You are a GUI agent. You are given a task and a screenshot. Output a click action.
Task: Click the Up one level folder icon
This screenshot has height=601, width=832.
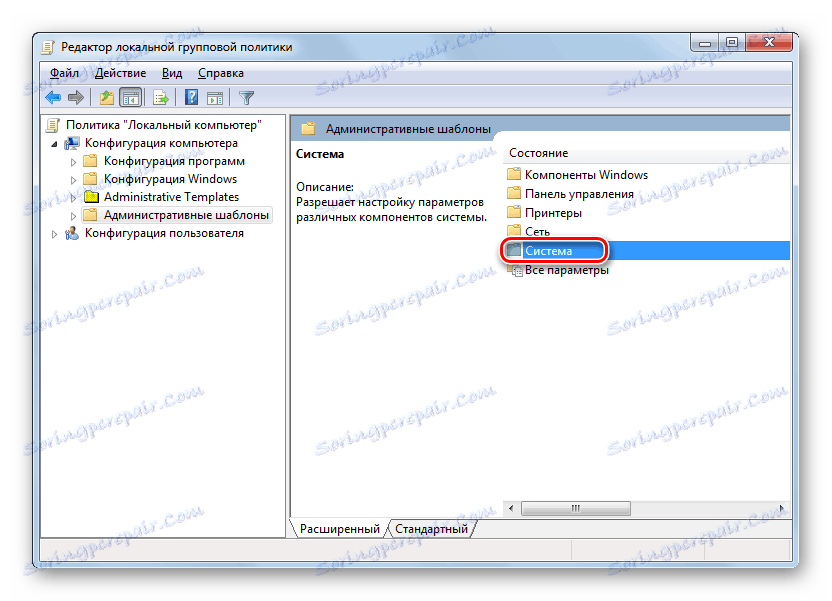coord(107,98)
